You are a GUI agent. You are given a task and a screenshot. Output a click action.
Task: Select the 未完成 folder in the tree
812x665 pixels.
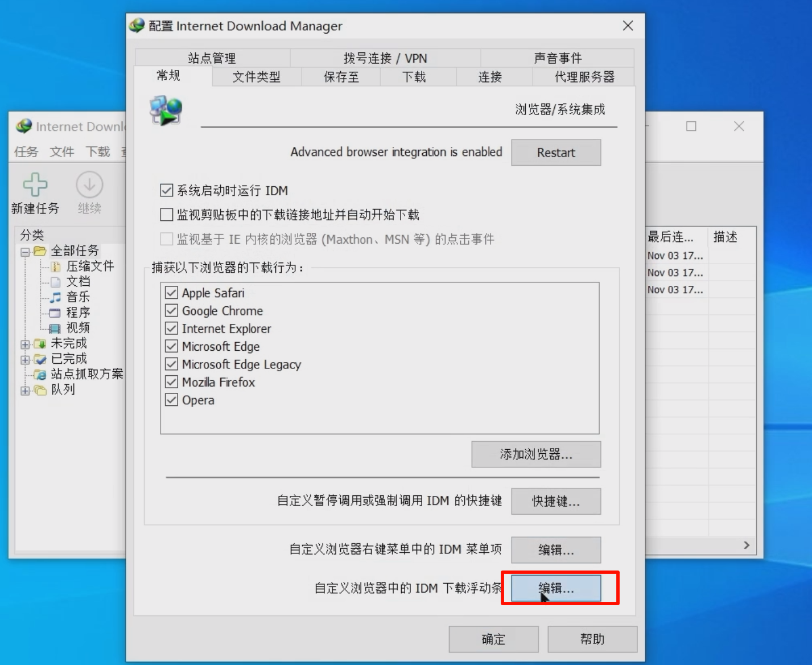(69, 343)
